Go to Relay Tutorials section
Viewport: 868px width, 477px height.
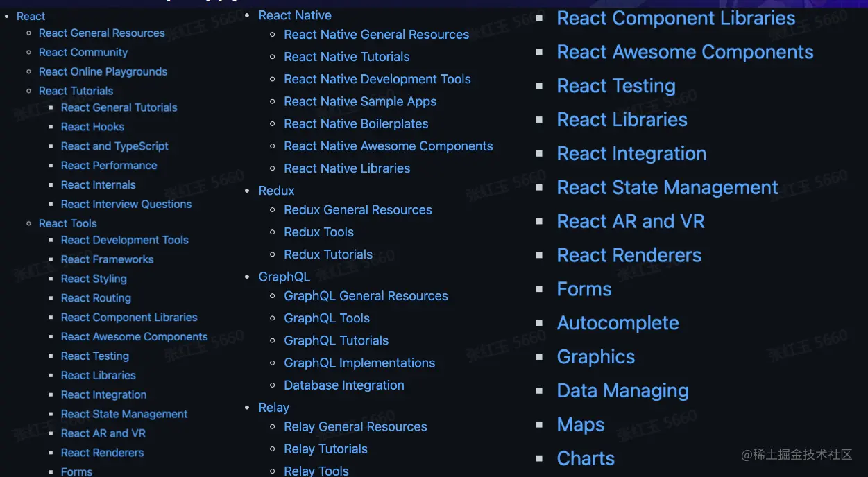click(325, 449)
